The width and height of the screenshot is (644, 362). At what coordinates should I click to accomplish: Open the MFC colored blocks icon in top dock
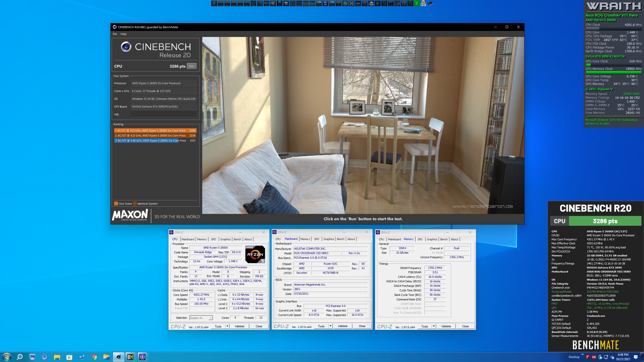[x=423, y=4]
